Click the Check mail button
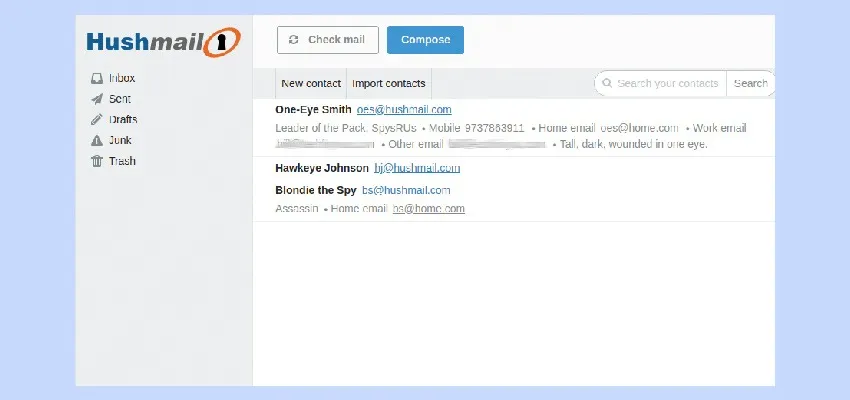850x400 pixels. pos(328,40)
